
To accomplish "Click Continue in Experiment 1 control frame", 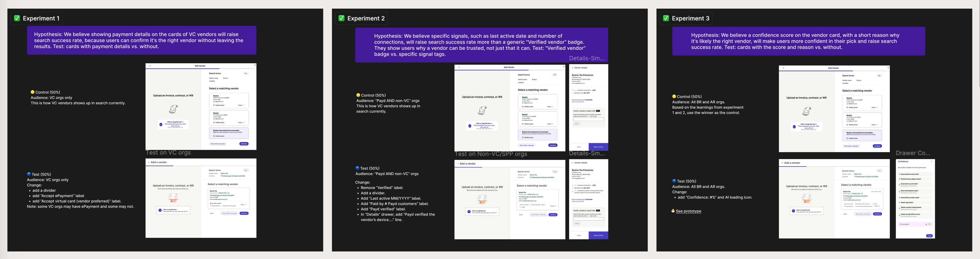I will pyautogui.click(x=244, y=144).
